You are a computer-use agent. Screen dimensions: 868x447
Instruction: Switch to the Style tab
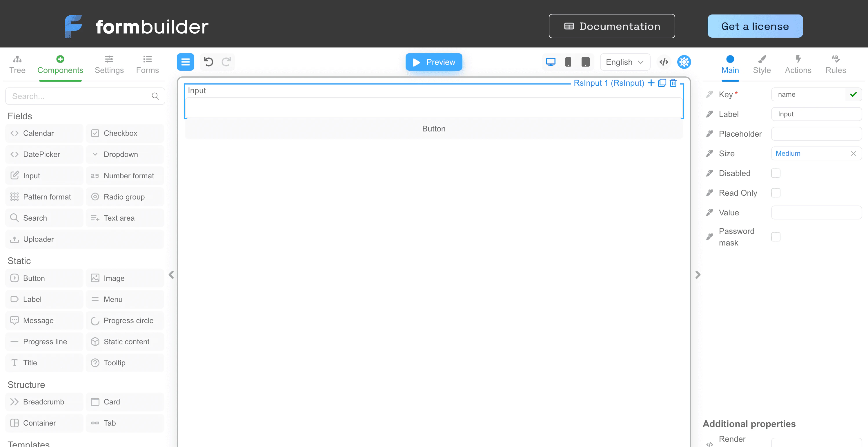coord(762,65)
